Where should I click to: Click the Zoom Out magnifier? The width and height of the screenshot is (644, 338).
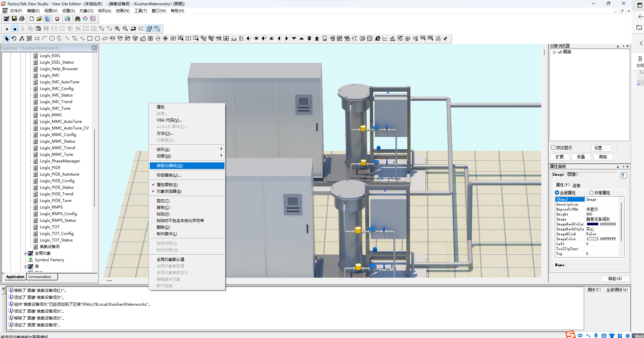[x=125, y=29]
